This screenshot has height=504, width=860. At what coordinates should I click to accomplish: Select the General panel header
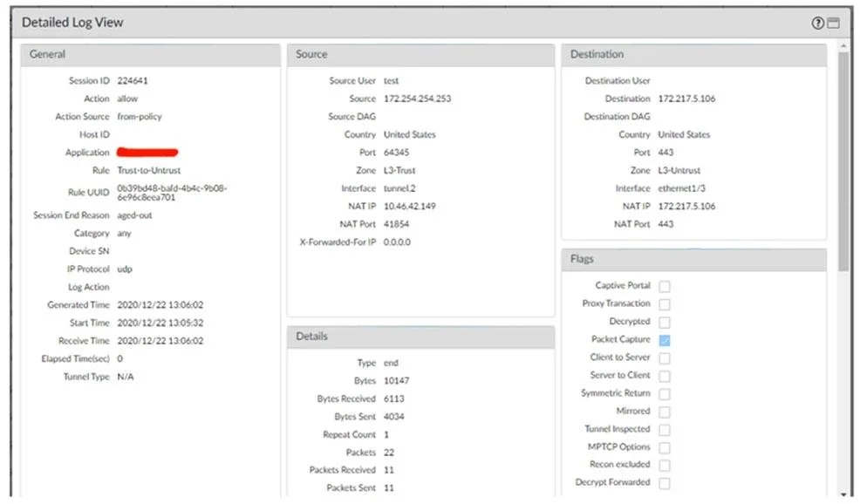click(150, 55)
